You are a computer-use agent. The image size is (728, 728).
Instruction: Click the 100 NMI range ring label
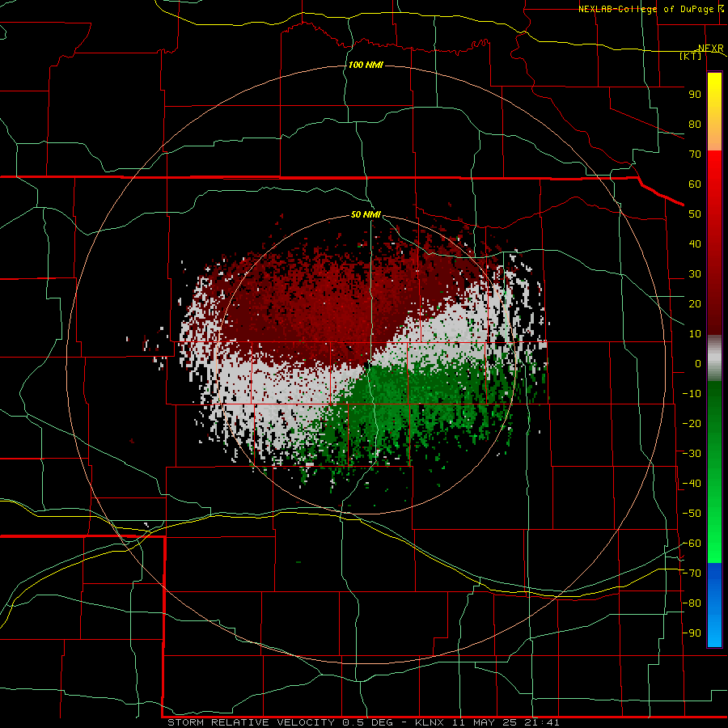coord(366,65)
